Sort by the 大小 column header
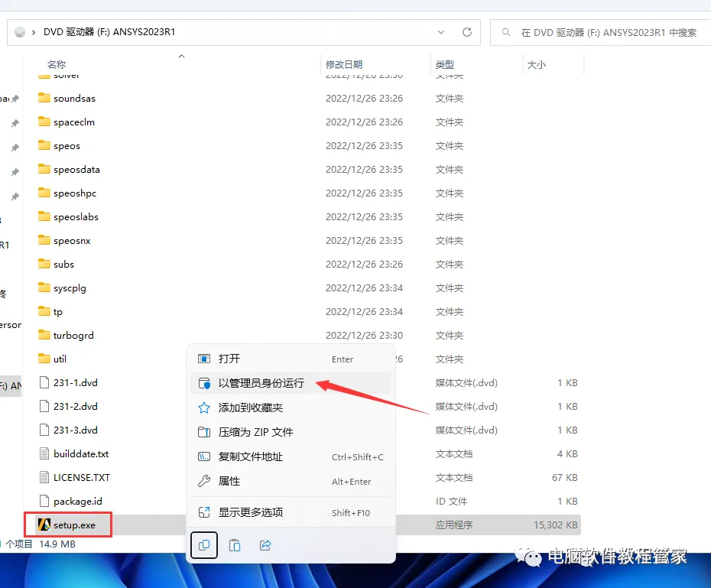 coord(537,64)
